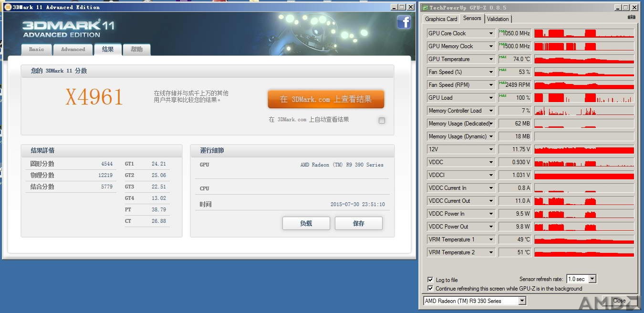Click the 负载 button
This screenshot has width=644, height=313.
(306, 223)
